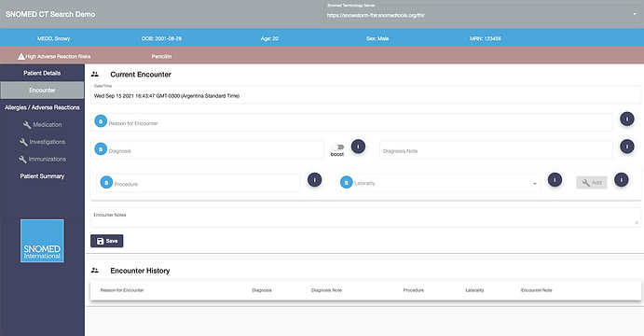This screenshot has width=644, height=336.
Task: Open the Medication sidebar item
Action: click(42, 125)
